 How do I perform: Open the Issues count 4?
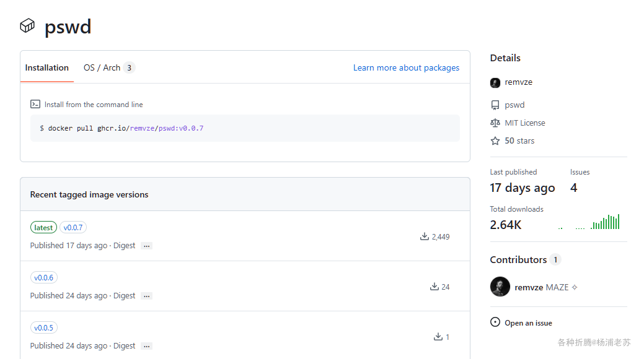click(573, 188)
